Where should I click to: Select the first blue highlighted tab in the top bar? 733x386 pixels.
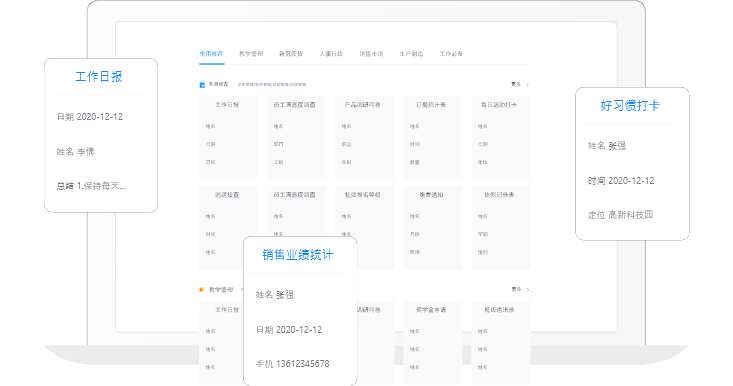[211, 54]
